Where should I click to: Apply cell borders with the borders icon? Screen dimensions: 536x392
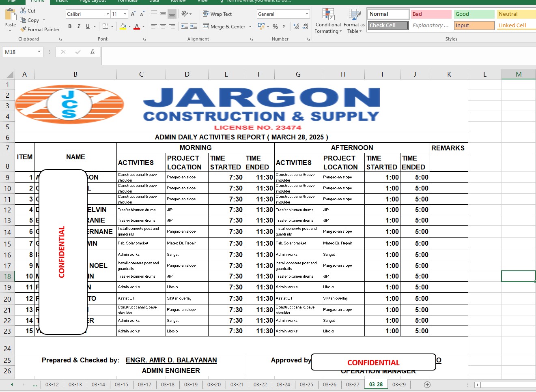pyautogui.click(x=105, y=26)
